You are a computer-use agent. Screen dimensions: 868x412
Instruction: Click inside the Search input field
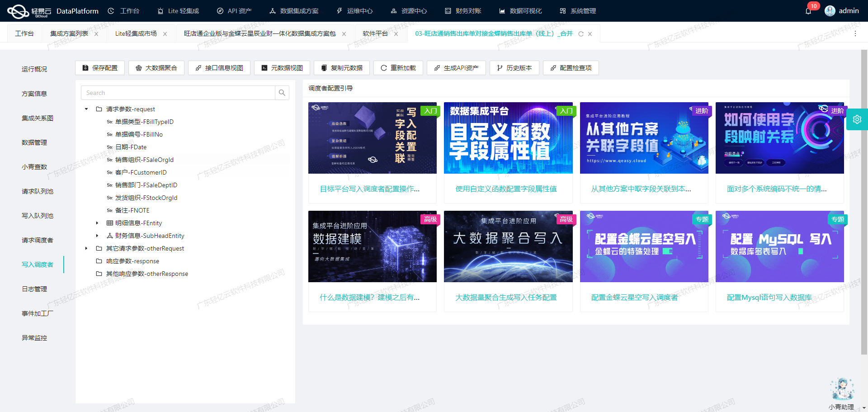click(x=176, y=93)
